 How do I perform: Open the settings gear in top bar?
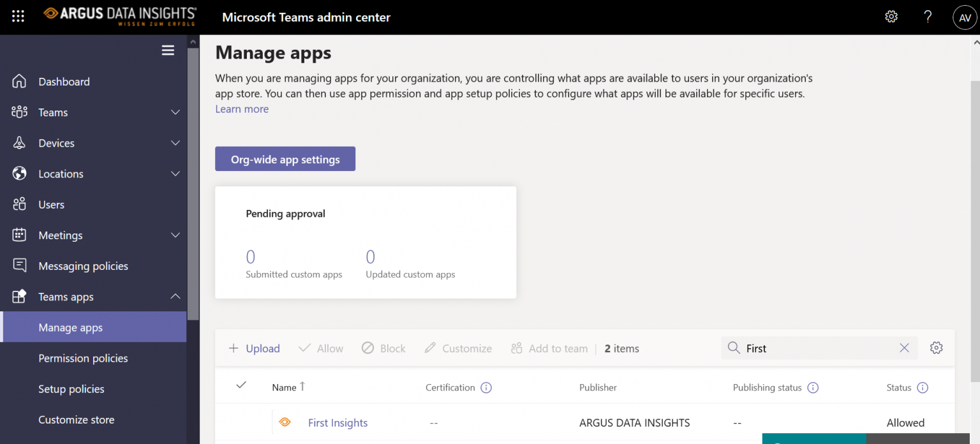pos(891,17)
